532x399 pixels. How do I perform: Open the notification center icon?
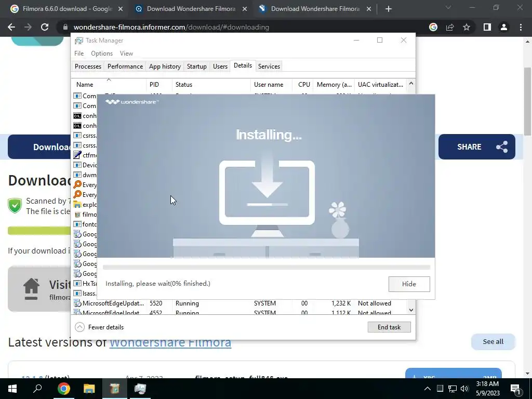coord(516,389)
